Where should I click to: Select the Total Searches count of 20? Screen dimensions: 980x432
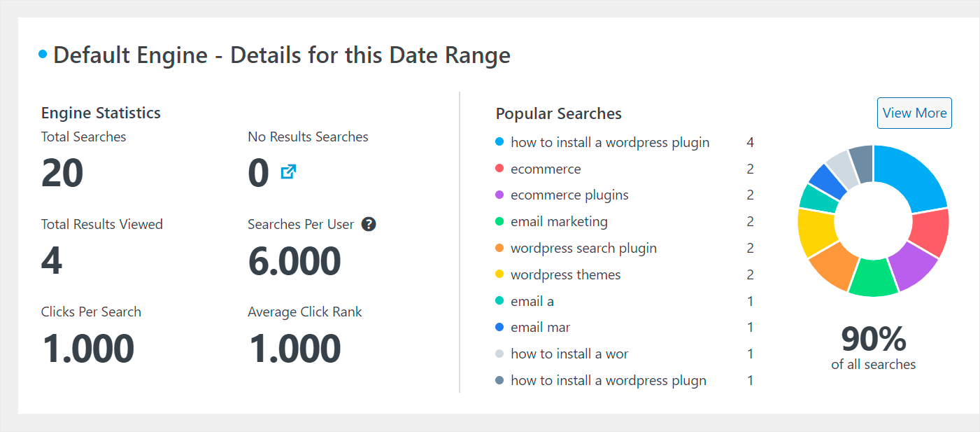point(62,172)
